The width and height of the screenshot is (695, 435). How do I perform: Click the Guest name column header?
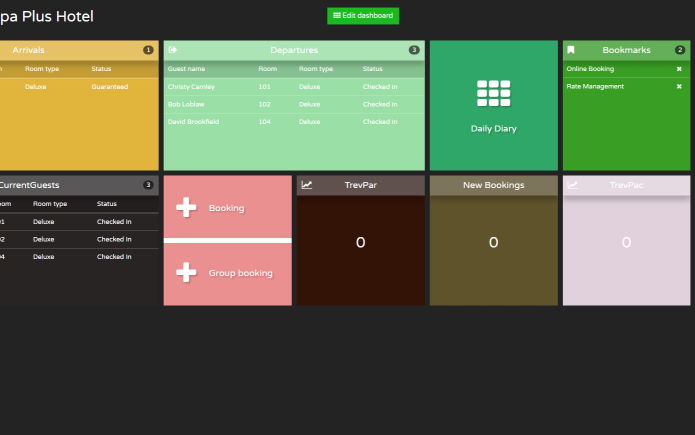[186, 69]
